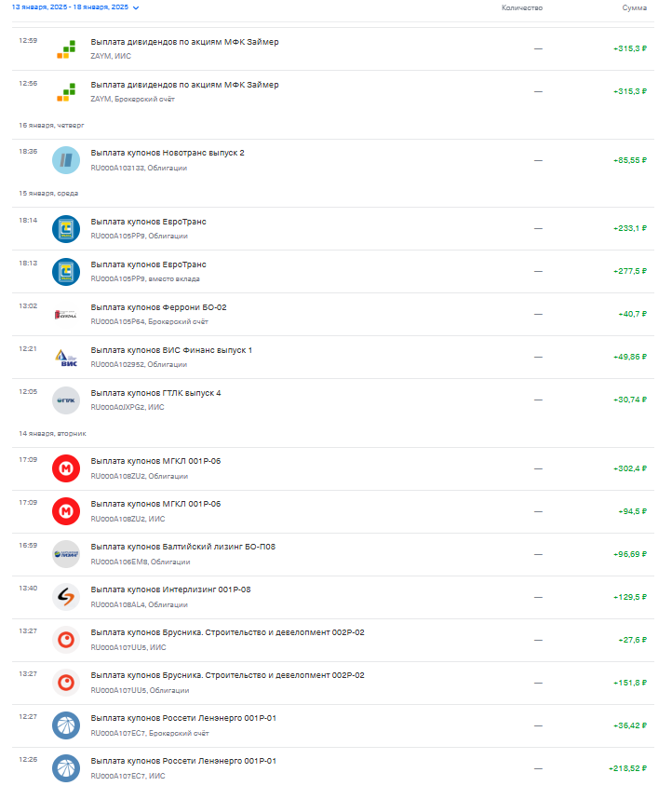This screenshot has height=786, width=672.
Task: Open Выплата купонов Интерлизинг 001P-08
Action: (x=333, y=597)
